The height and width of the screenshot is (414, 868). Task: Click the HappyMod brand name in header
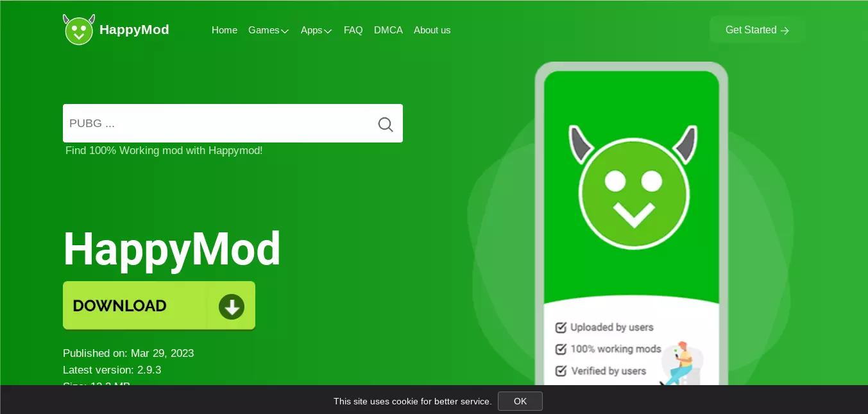pos(134,30)
